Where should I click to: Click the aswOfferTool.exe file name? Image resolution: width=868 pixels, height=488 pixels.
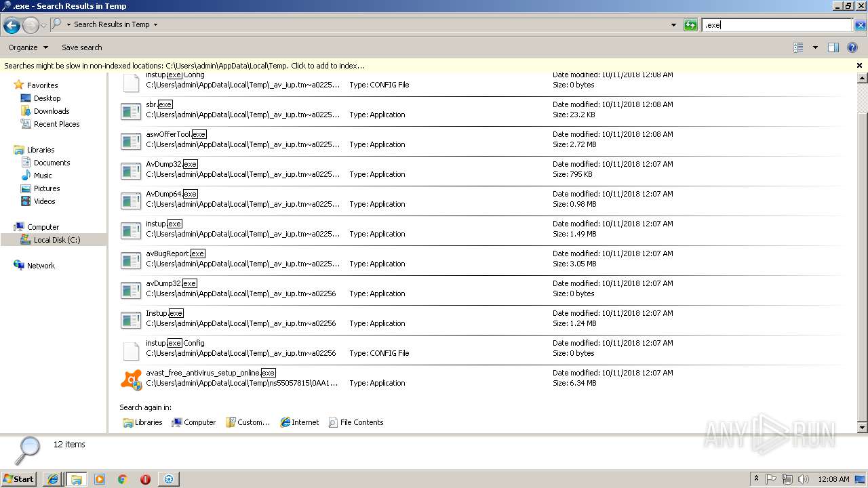(x=176, y=134)
